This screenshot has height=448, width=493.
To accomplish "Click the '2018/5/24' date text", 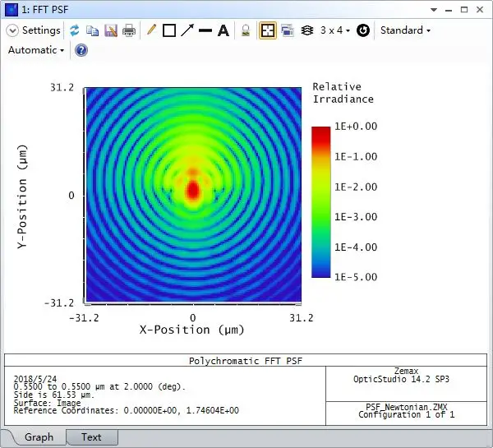I will tap(35, 379).
